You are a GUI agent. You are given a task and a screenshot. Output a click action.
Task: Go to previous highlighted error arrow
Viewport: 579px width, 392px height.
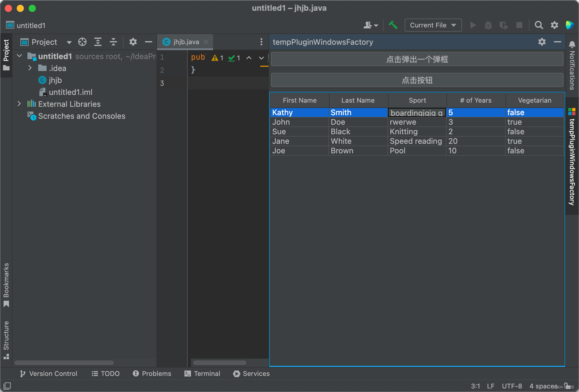pyautogui.click(x=249, y=58)
